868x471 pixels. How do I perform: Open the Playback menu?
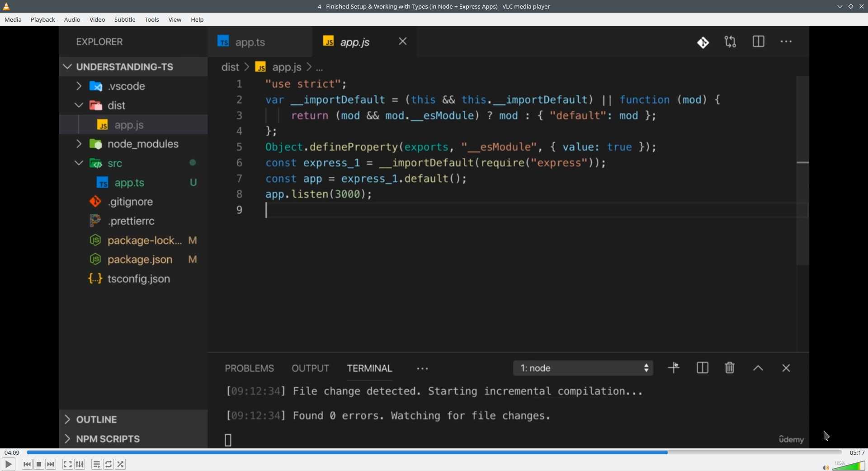click(42, 19)
